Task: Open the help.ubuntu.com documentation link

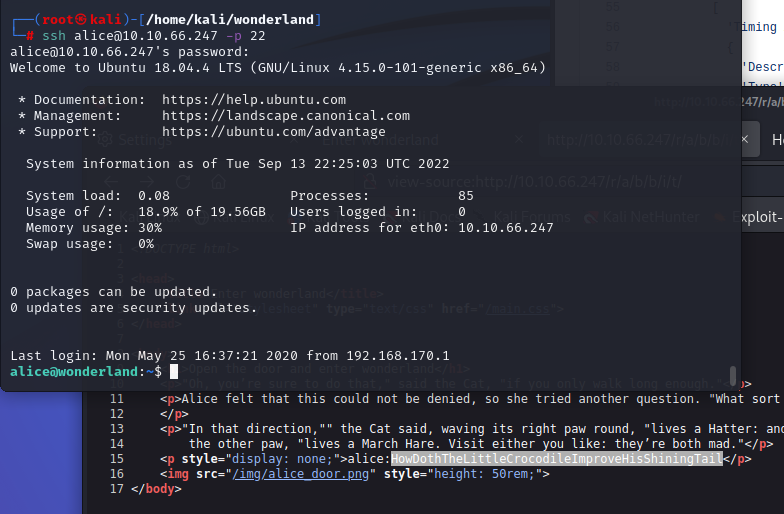Action: (254, 100)
